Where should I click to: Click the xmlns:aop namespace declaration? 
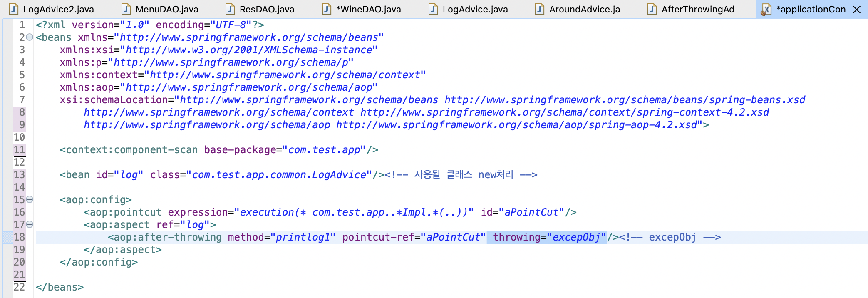tap(219, 87)
